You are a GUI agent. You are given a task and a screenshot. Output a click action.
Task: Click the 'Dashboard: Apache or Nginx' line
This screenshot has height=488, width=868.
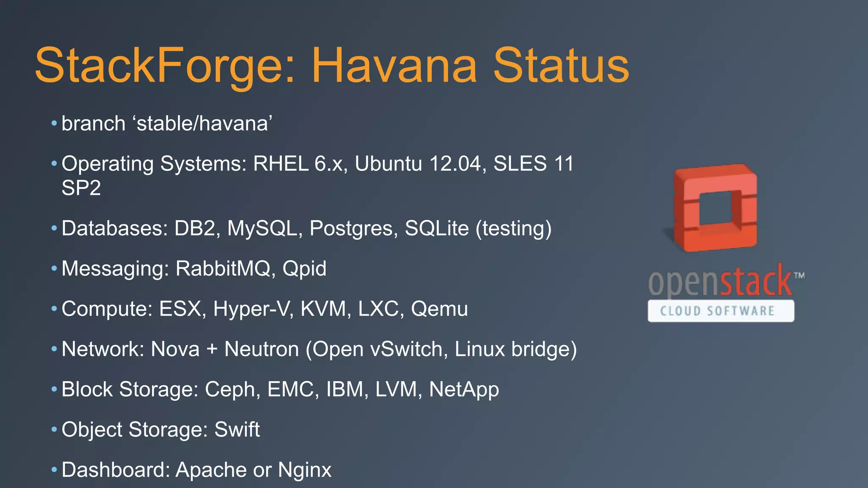[197, 470]
